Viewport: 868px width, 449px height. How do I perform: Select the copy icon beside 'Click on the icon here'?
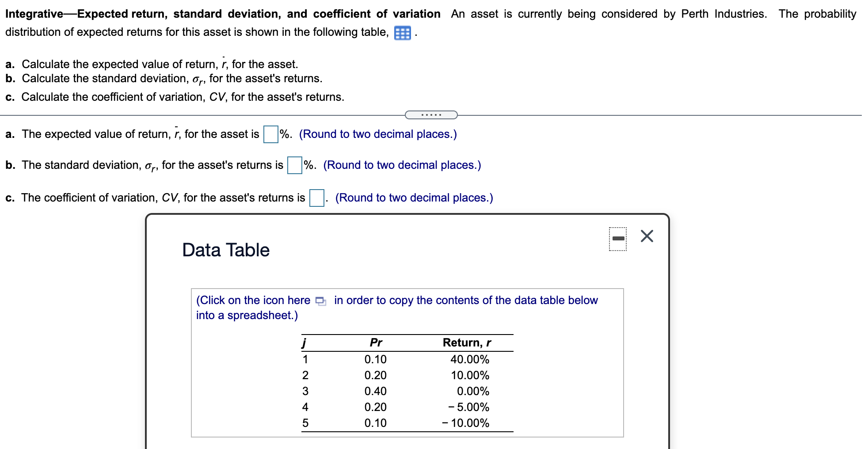(x=320, y=301)
